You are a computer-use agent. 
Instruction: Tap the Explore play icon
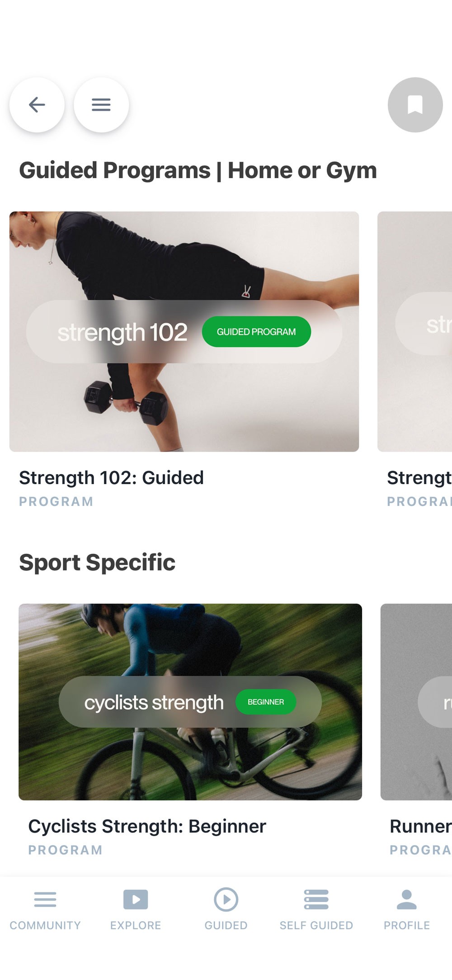click(x=136, y=899)
